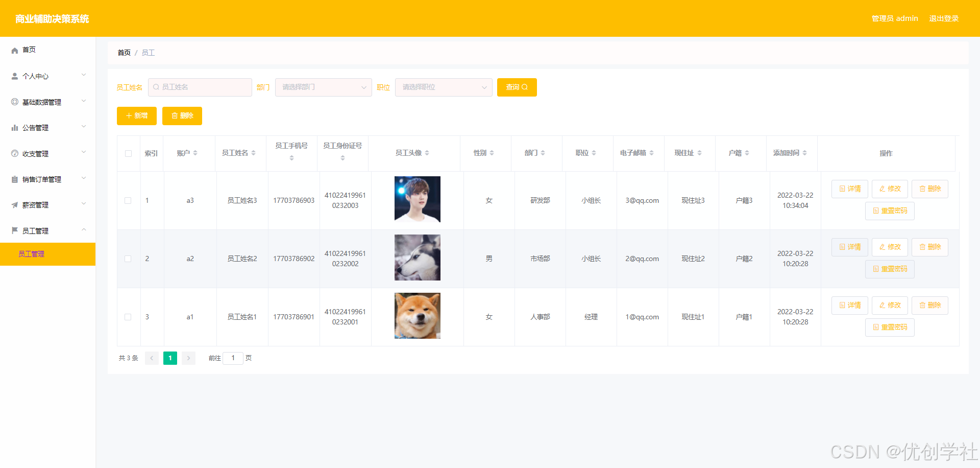Open the 首页 home icon in sidebar

[15, 50]
